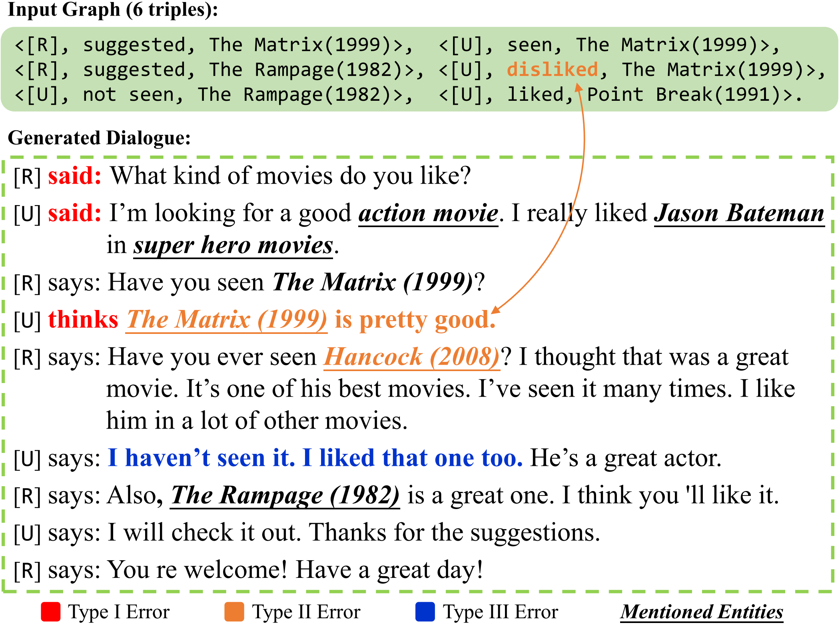Click the orange underlined 'The Matrix (1999)'

point(227,320)
